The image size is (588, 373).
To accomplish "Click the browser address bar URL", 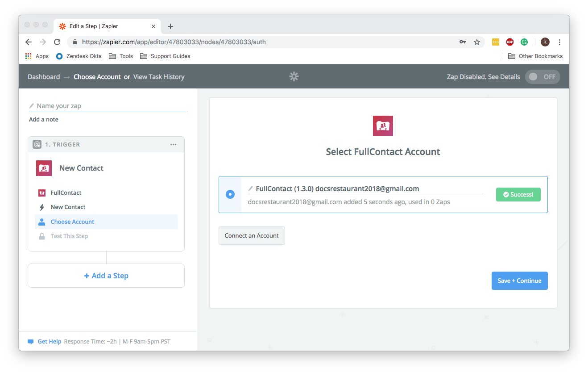I will (x=174, y=42).
